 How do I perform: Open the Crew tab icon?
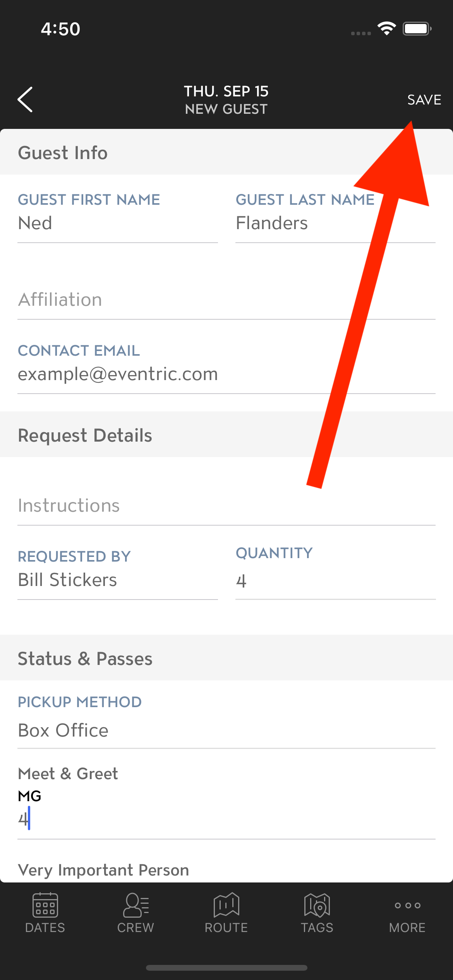[x=136, y=905]
